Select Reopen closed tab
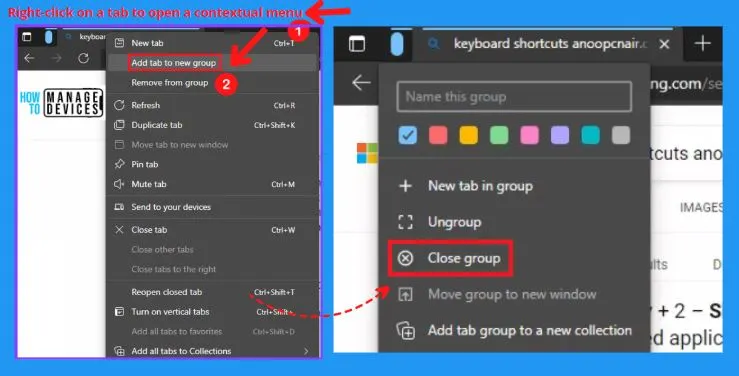Viewport: 739px width, 376px height. tap(166, 292)
